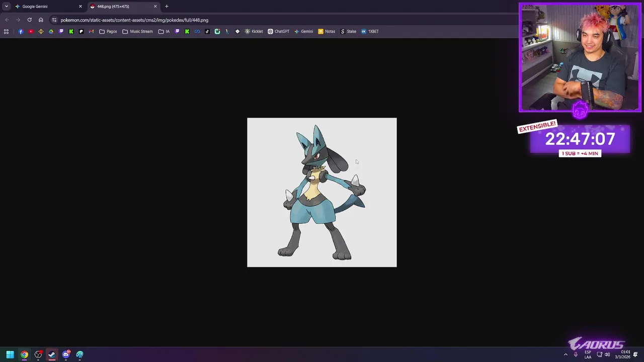Open Discord from the taskbar
This screenshot has height=362, width=644.
click(66, 354)
